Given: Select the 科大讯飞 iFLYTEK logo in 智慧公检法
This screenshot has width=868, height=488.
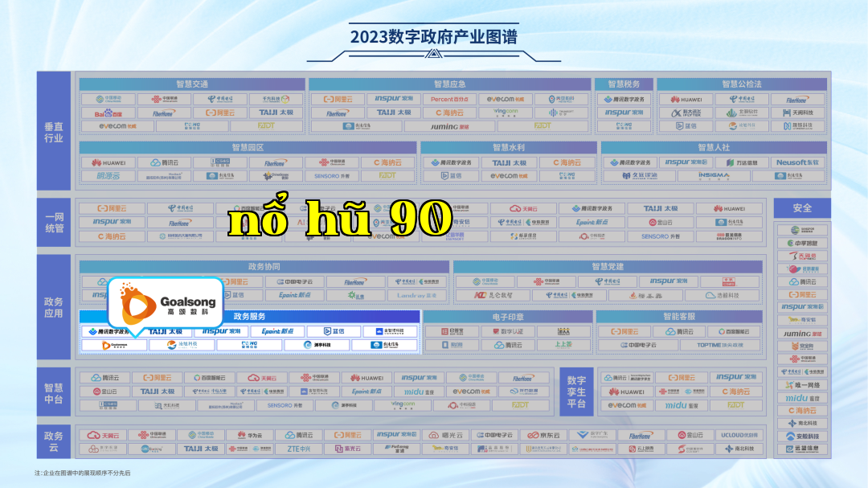Looking at the screenshot, I should 686,113.
